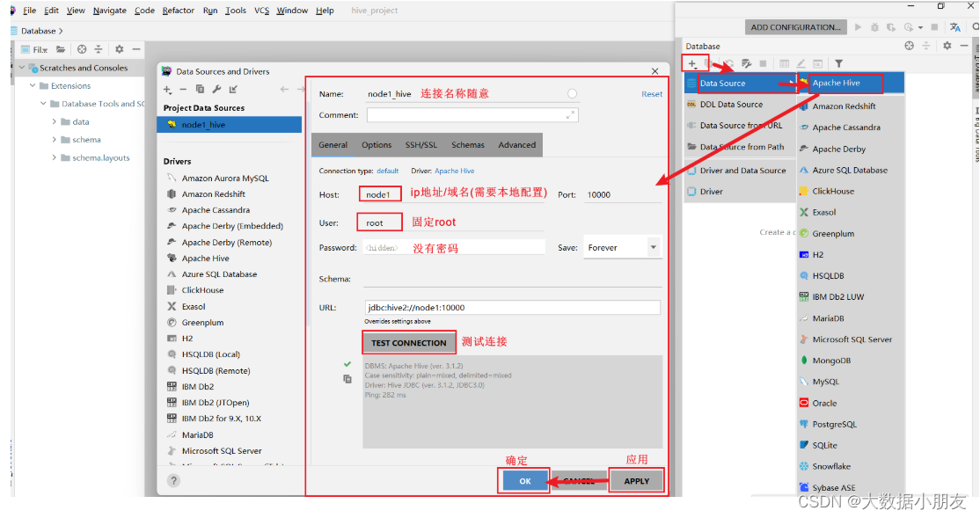Image resolution: width=980 pixels, height=518 pixels.
Task: Select node1_hive in Project Data Sources
Action: point(230,125)
